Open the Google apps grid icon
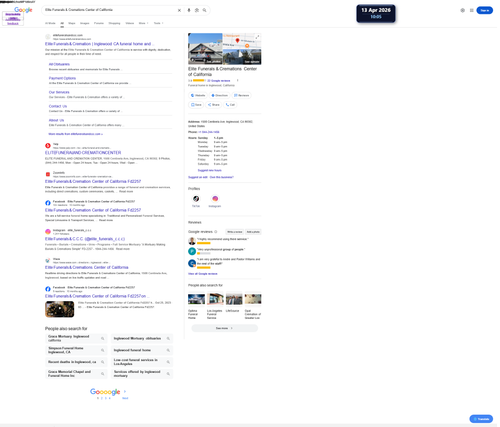 [472, 10]
